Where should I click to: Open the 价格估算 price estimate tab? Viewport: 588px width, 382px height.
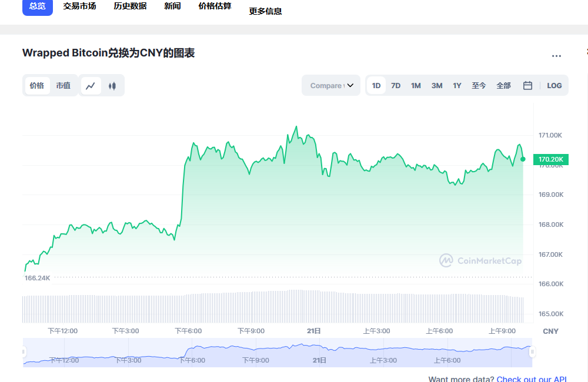(x=215, y=6)
